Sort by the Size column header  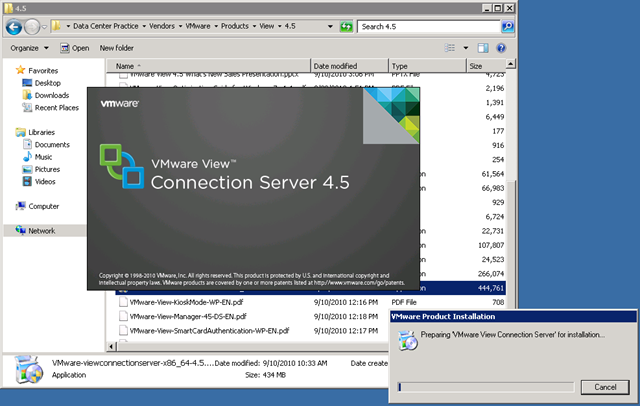click(486, 66)
